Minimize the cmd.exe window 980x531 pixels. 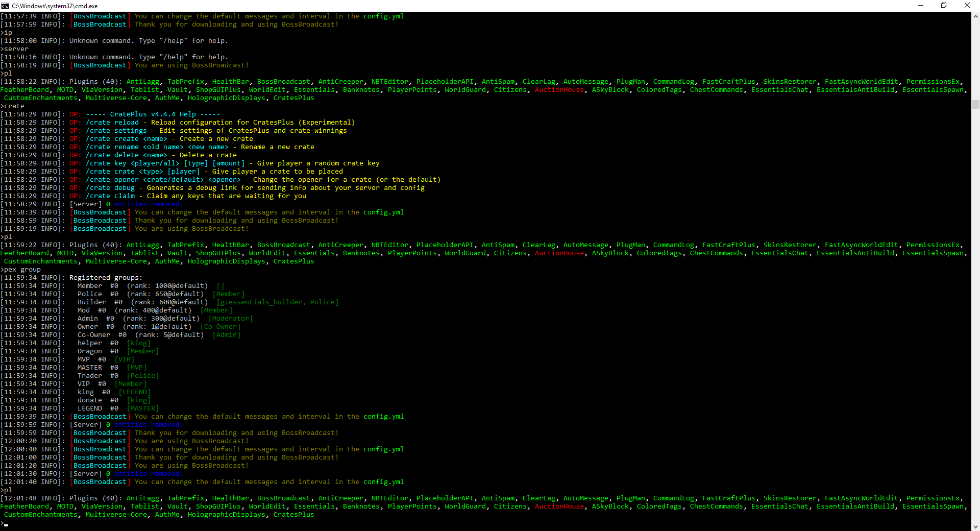[921, 6]
